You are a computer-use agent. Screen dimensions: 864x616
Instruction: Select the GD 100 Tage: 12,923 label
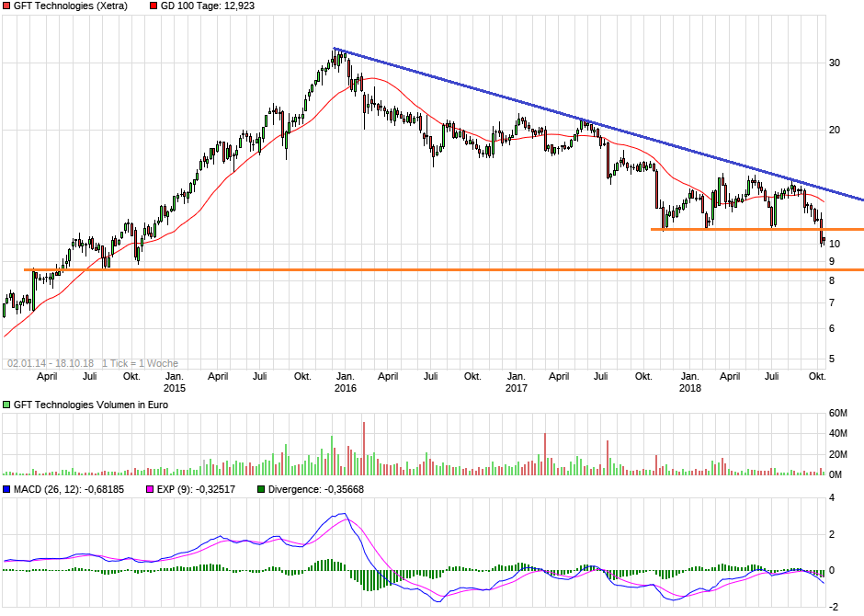click(x=208, y=6)
